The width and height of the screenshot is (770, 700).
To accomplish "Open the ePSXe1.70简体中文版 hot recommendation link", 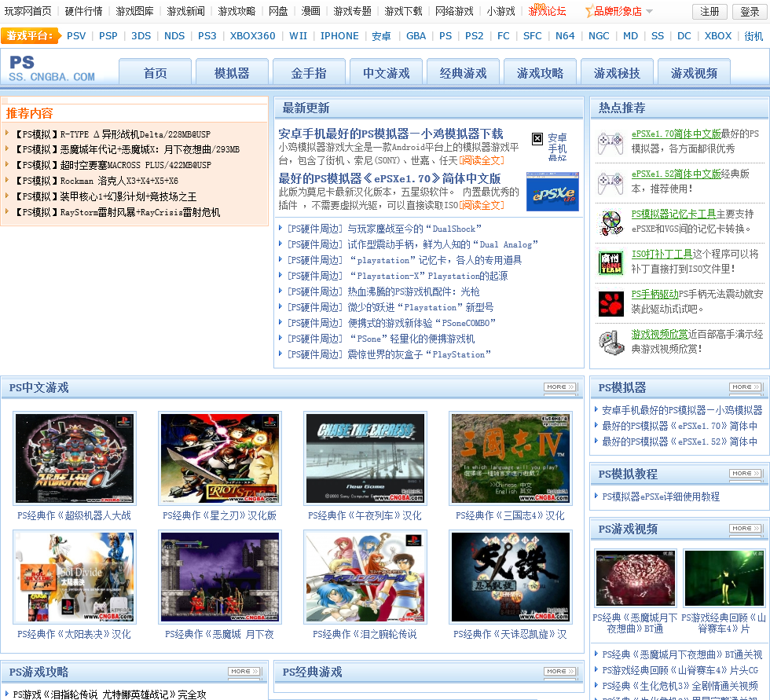I will tap(676, 134).
